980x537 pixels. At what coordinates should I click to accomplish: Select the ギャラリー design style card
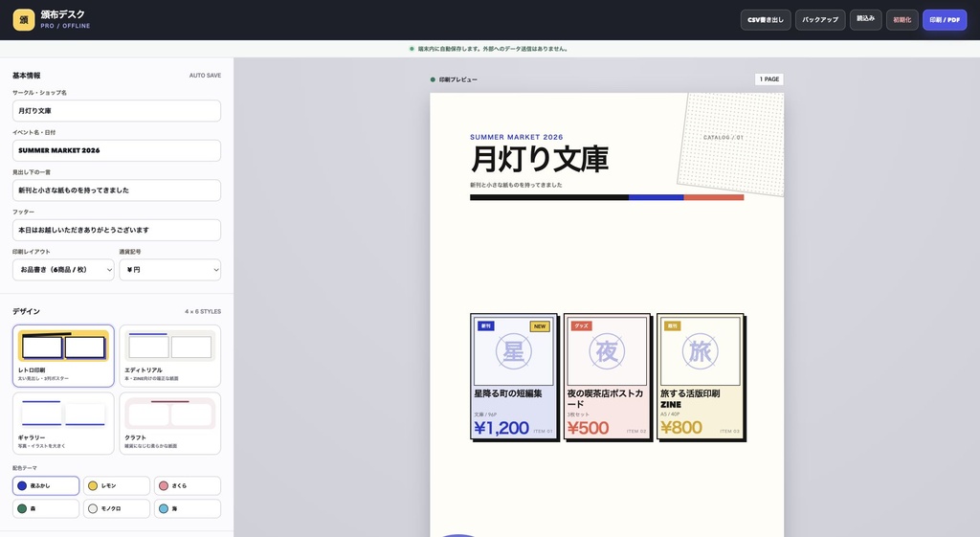coord(63,423)
